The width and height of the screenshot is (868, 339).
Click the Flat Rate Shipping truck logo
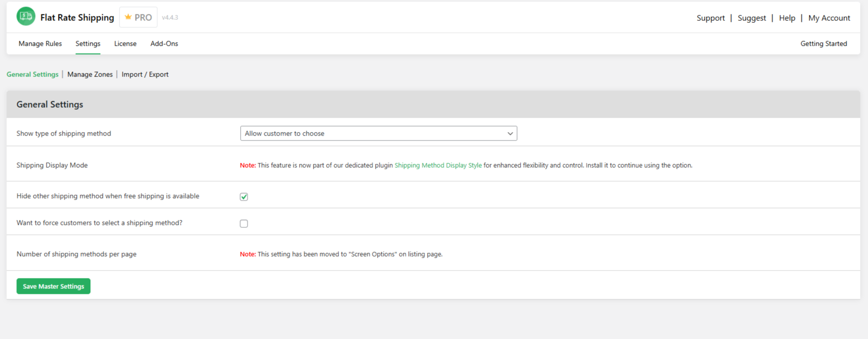(26, 16)
